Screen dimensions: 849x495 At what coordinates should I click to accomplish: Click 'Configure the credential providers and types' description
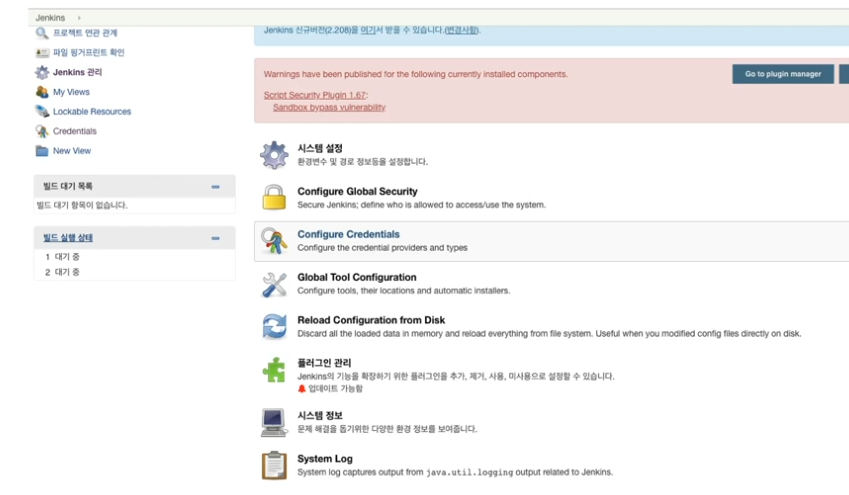(x=382, y=248)
